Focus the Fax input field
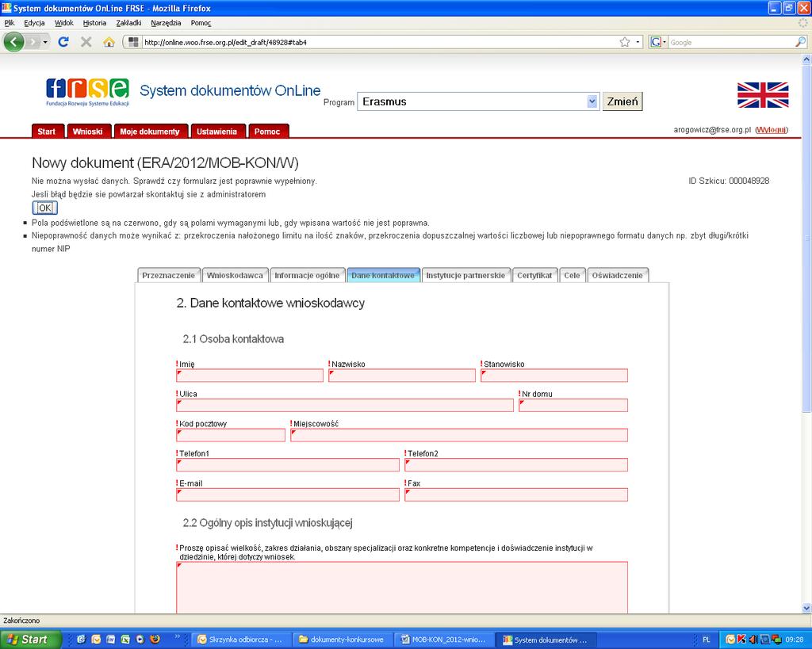The width and height of the screenshot is (812, 649). 516,494
